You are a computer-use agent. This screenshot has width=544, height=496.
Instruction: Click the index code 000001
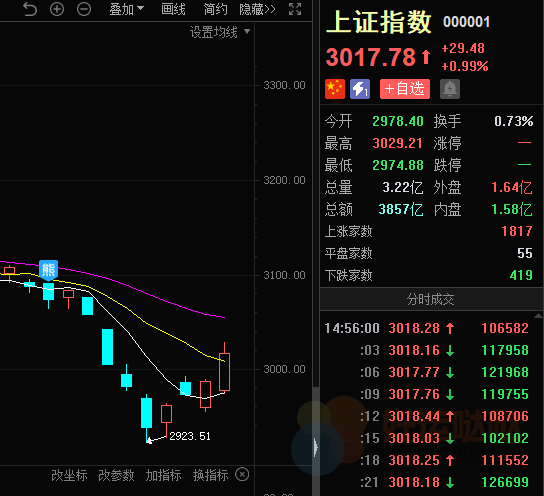pos(467,22)
